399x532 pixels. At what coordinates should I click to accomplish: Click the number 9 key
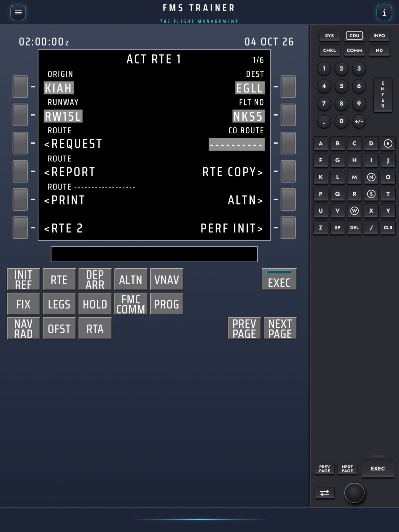pyautogui.click(x=359, y=104)
